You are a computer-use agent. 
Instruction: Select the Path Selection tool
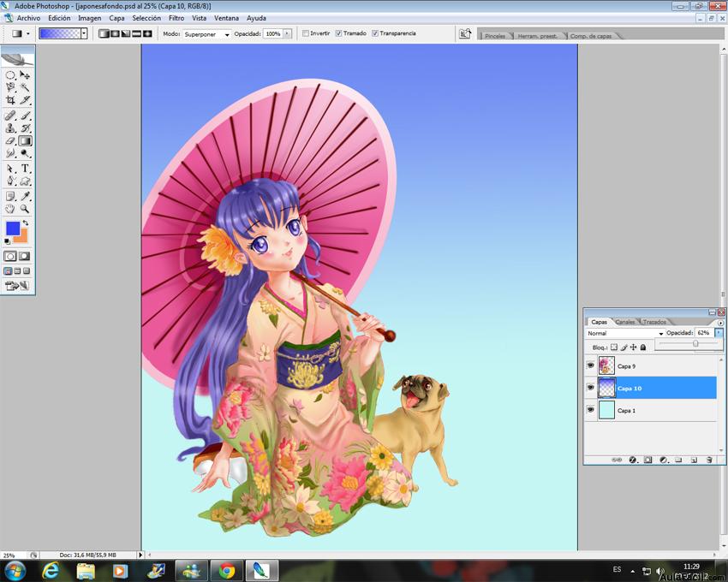(10, 169)
